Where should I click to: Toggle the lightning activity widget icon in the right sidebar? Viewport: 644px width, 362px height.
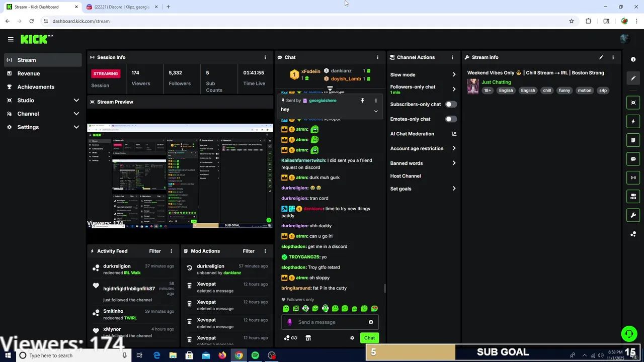(633, 121)
